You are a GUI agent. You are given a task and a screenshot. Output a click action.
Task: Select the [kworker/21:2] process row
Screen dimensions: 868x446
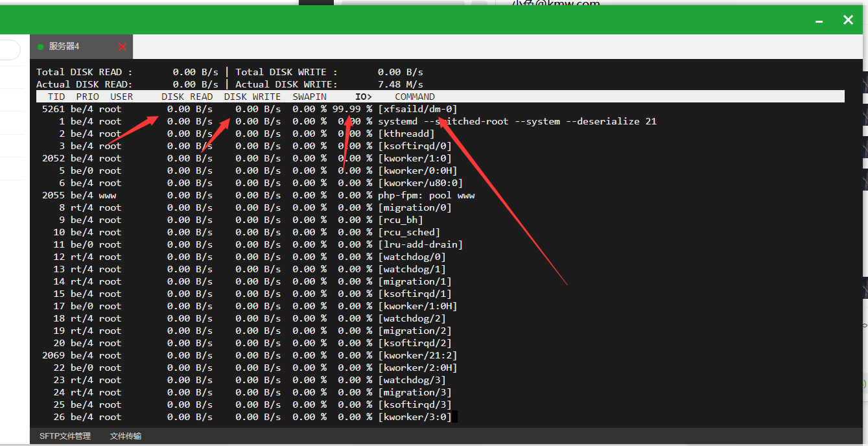pyautogui.click(x=441, y=355)
